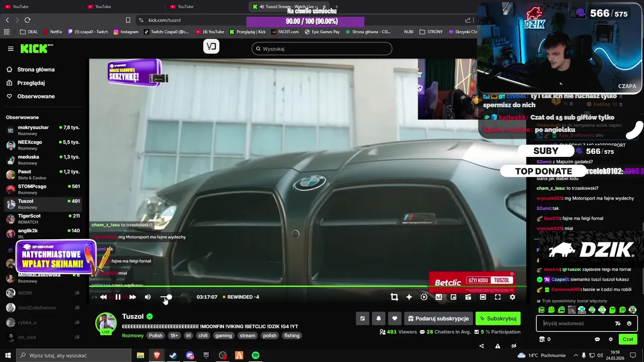This screenshot has width=644, height=362.
Task: Open the player settings gear
Action: point(512,297)
